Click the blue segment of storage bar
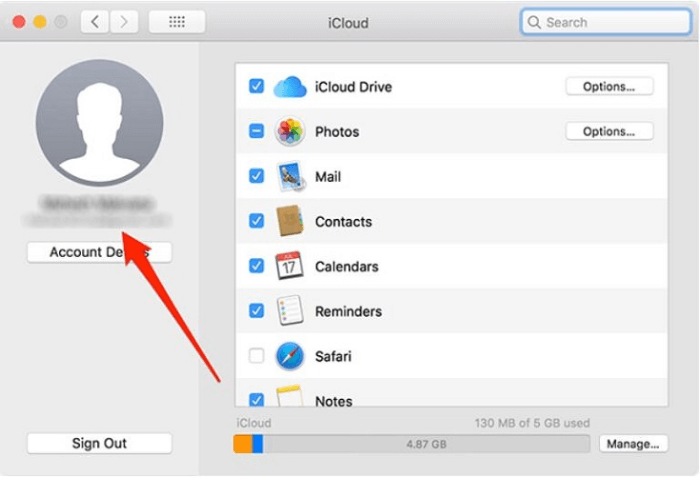700x477 pixels. [x=258, y=444]
